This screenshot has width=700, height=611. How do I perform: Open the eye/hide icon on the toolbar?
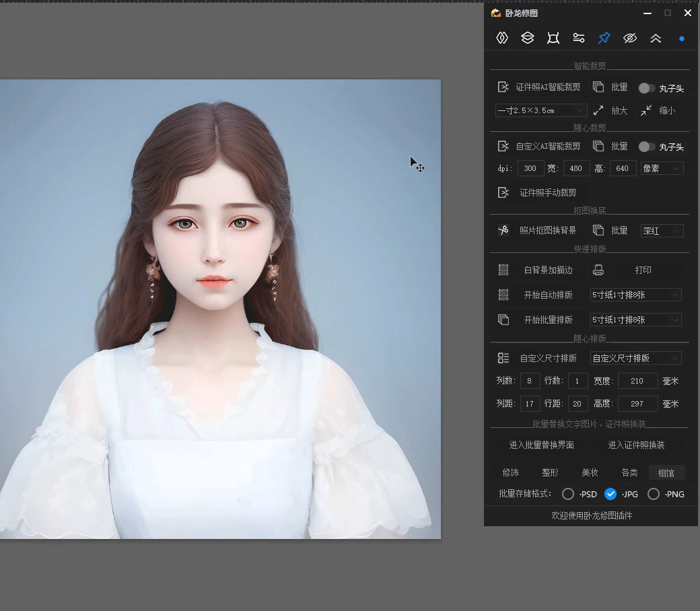pyautogui.click(x=630, y=38)
